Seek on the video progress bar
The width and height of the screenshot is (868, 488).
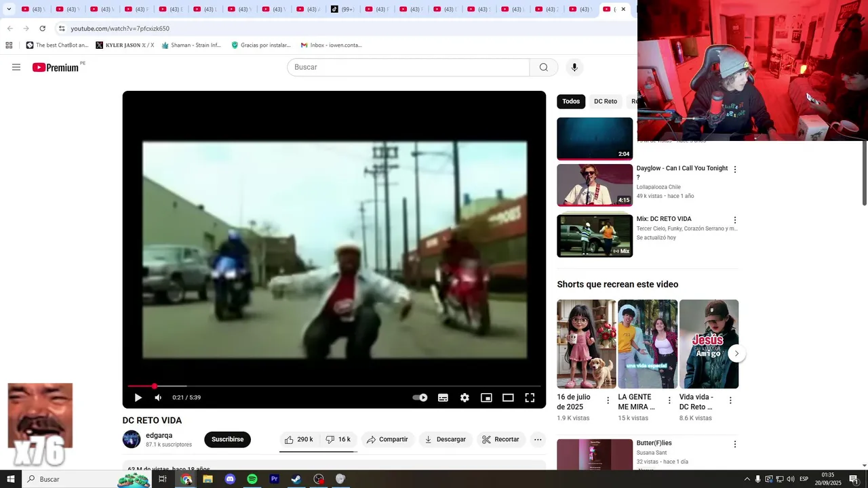[334, 386]
